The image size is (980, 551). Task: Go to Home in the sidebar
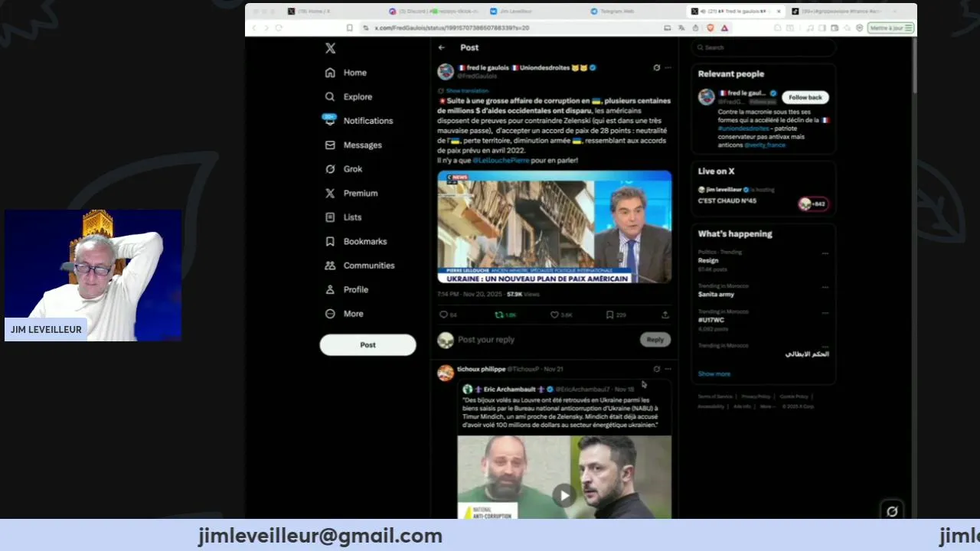coord(345,73)
